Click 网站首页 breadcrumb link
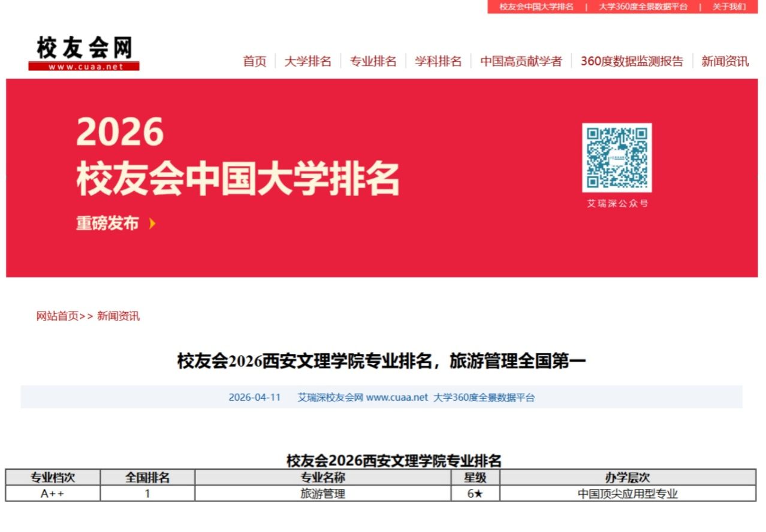 coord(58,316)
